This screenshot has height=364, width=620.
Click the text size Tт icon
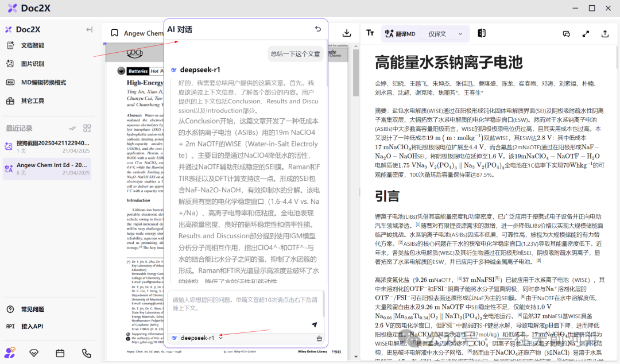(x=370, y=33)
